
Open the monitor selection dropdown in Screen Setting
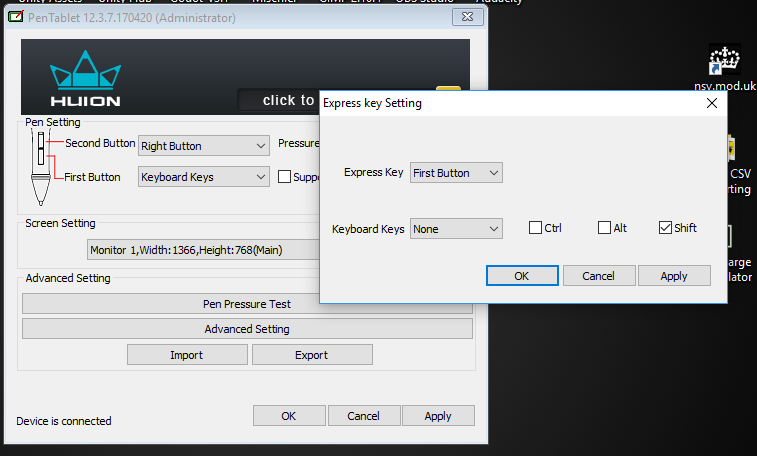tap(203, 250)
